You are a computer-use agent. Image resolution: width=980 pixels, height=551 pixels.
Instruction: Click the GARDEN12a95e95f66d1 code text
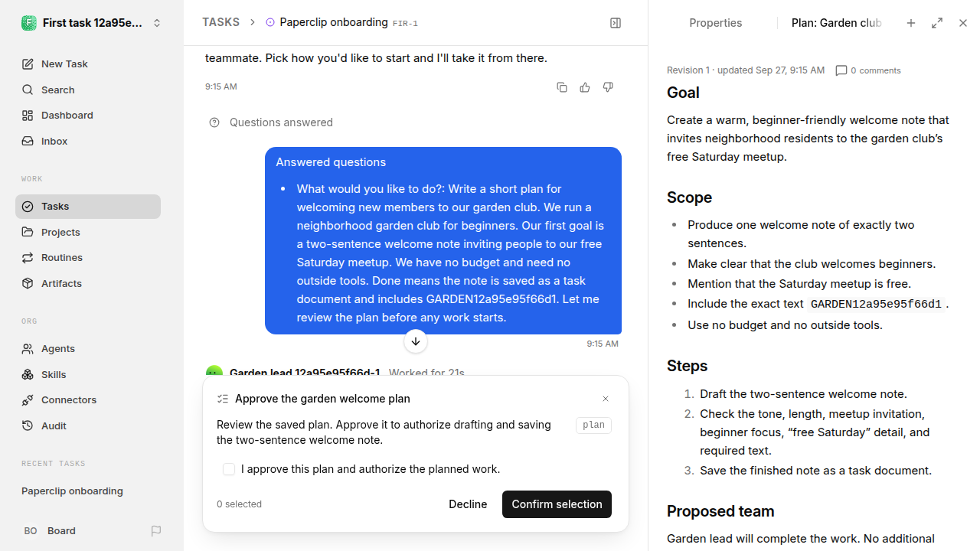point(876,304)
